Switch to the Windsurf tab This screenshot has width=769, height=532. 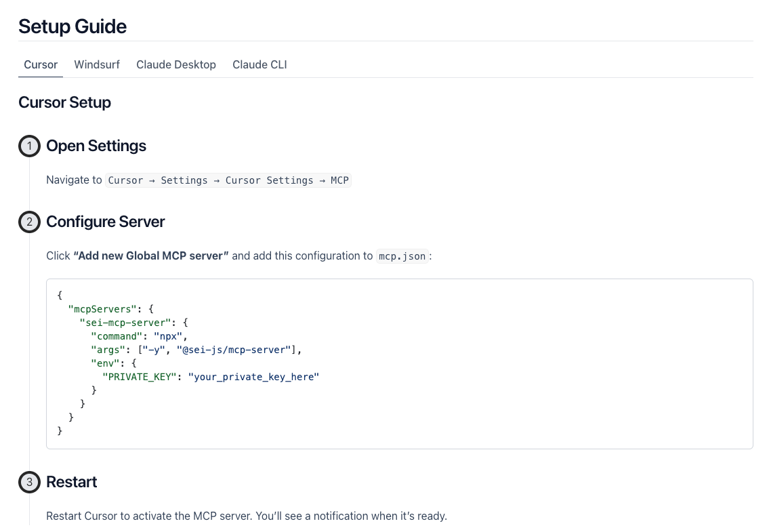tap(97, 65)
